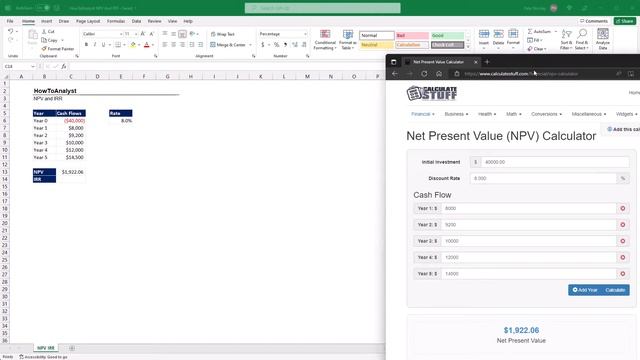Open Format as Table gallery

[x=348, y=40]
